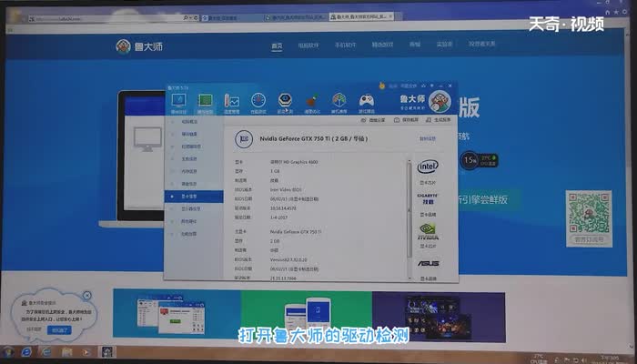This screenshot has height=364, width=637.
Task: Click the Lu Dashi website logo
Action: pos(139,46)
